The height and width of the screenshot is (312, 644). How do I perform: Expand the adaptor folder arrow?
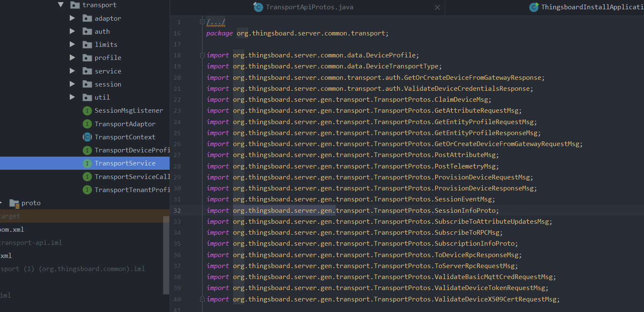(x=73, y=18)
